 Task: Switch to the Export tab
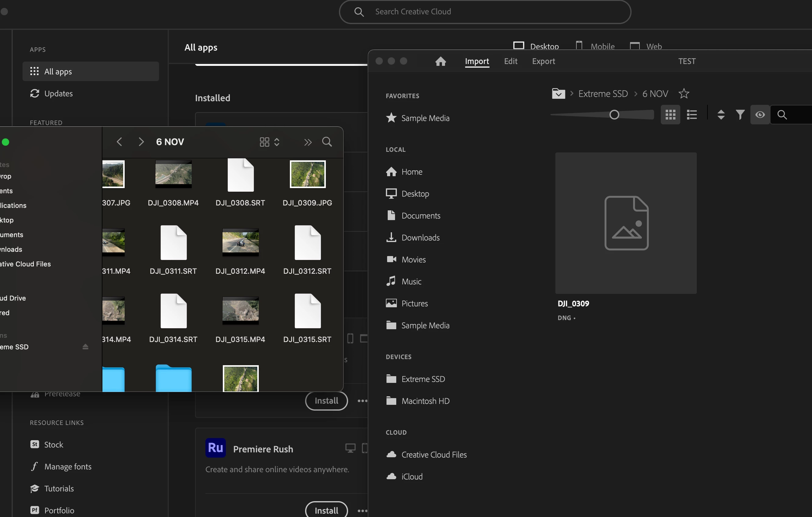[x=543, y=61]
